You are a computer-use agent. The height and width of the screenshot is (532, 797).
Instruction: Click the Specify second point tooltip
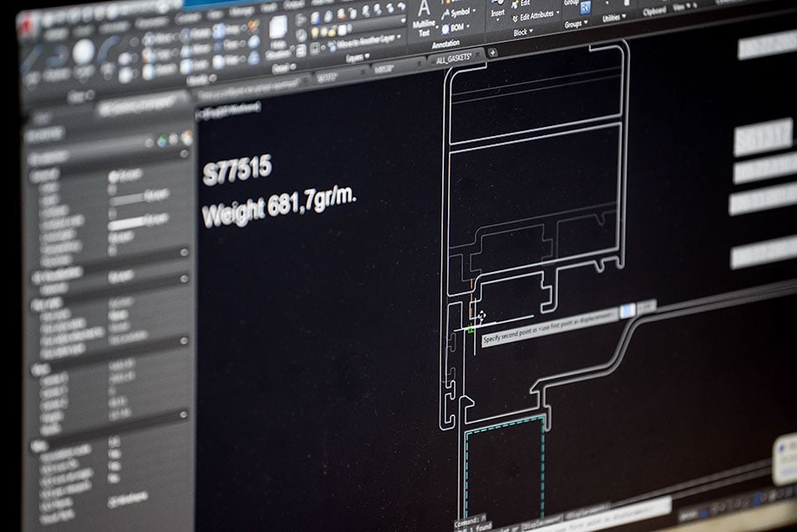[x=549, y=327]
